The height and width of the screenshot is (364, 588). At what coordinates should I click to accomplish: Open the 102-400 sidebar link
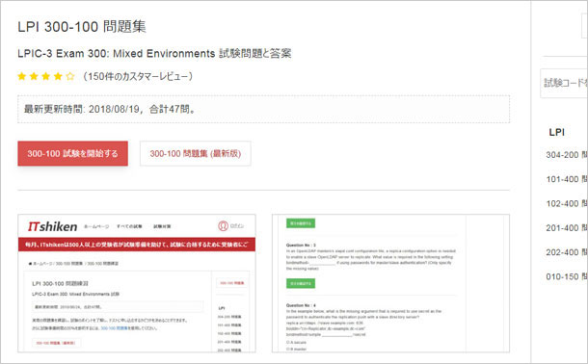tap(566, 204)
